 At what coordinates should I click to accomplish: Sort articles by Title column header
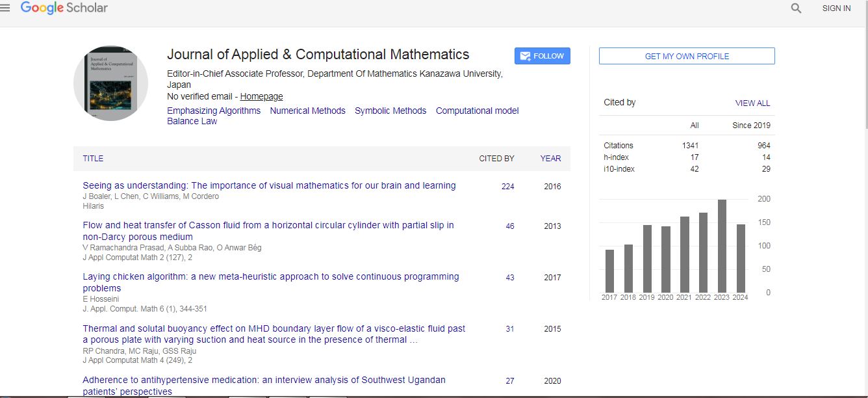point(93,158)
